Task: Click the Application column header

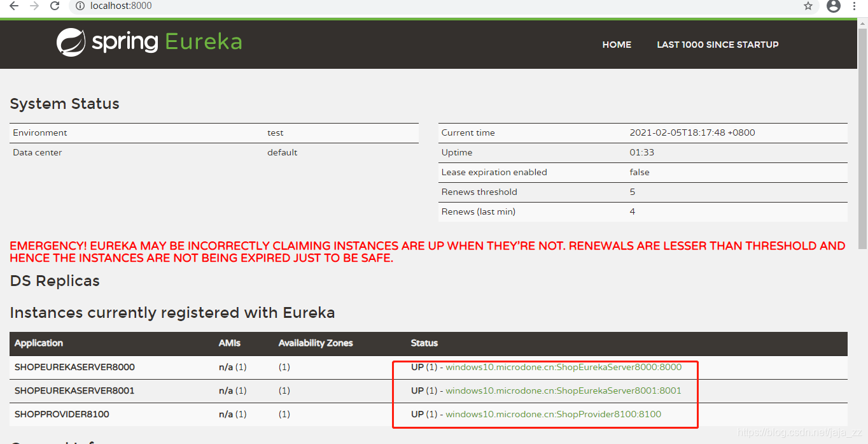Action: pos(39,343)
